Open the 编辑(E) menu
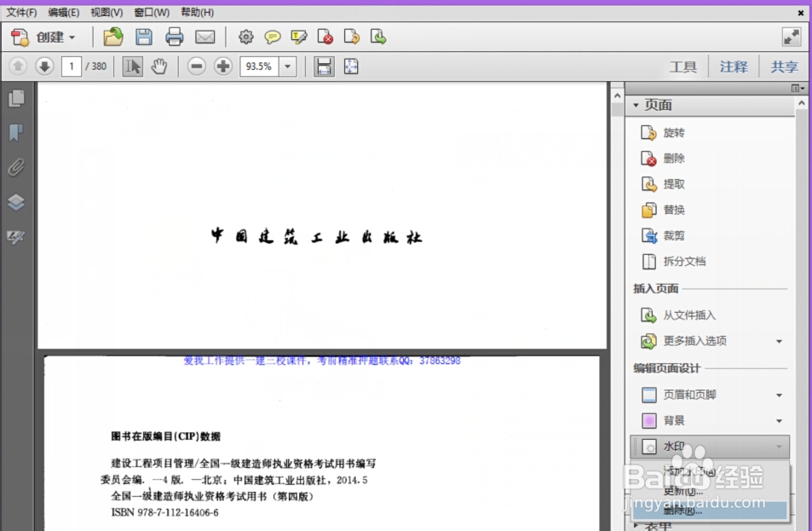This screenshot has height=531, width=812. click(64, 12)
